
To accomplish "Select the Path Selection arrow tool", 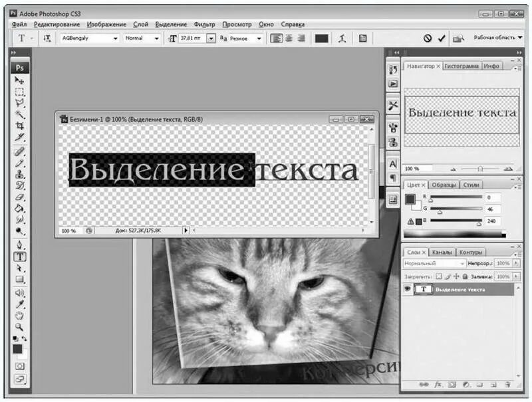I will coord(19,268).
